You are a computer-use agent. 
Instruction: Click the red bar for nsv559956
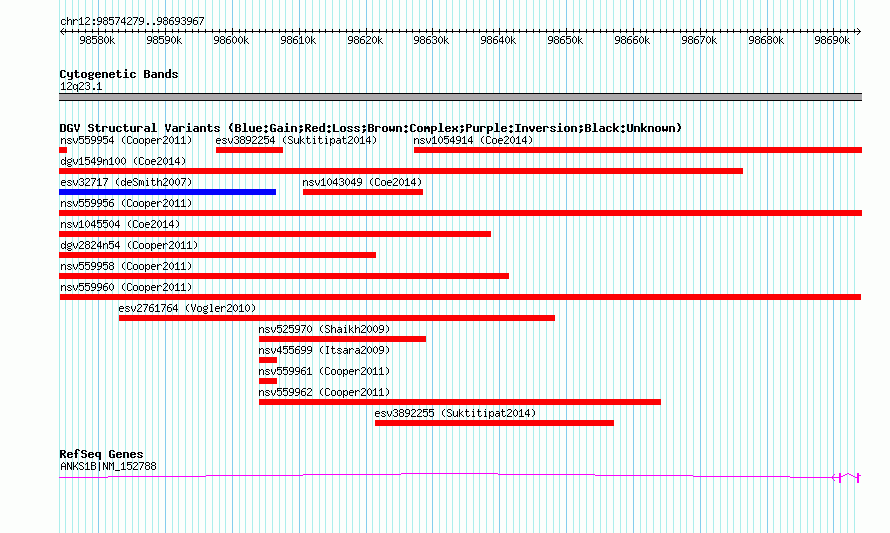460,213
